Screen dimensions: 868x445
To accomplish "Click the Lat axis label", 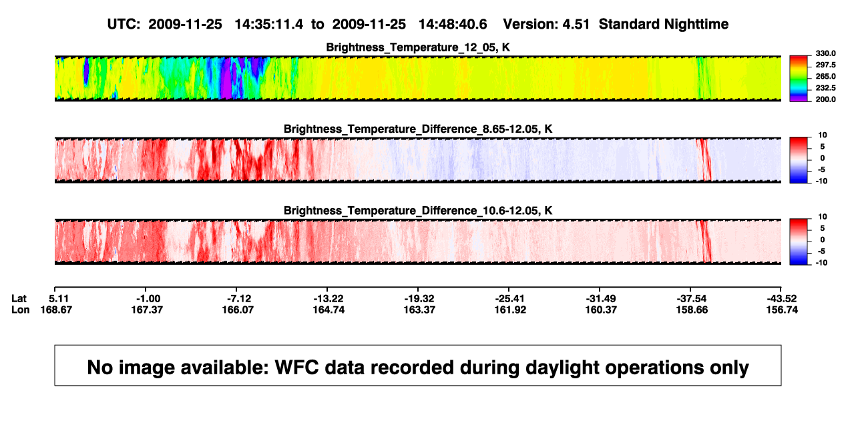I will click(x=19, y=298).
